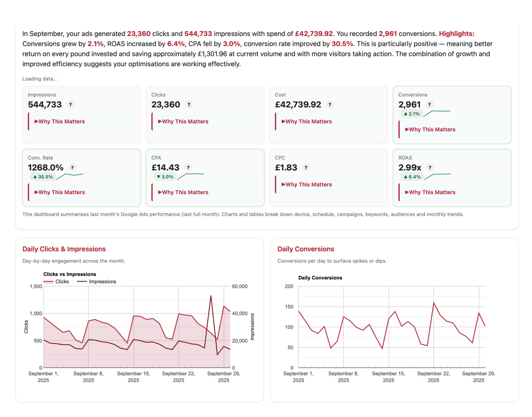Expand Why This Matters under CPC
This screenshot has height=417, width=532.
pos(308,185)
